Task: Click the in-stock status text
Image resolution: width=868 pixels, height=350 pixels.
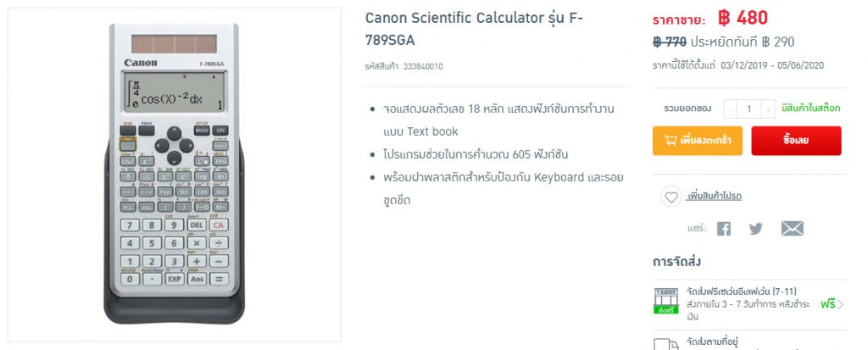Action: pyautogui.click(x=811, y=108)
